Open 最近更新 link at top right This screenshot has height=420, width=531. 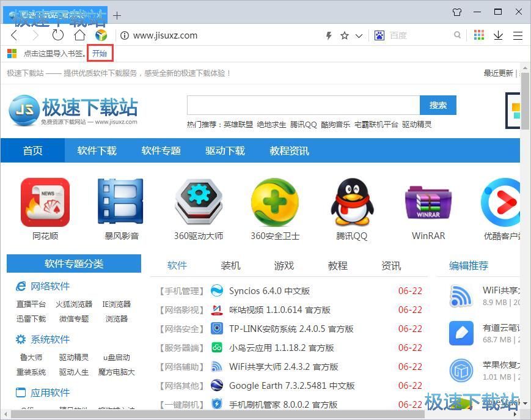point(498,73)
